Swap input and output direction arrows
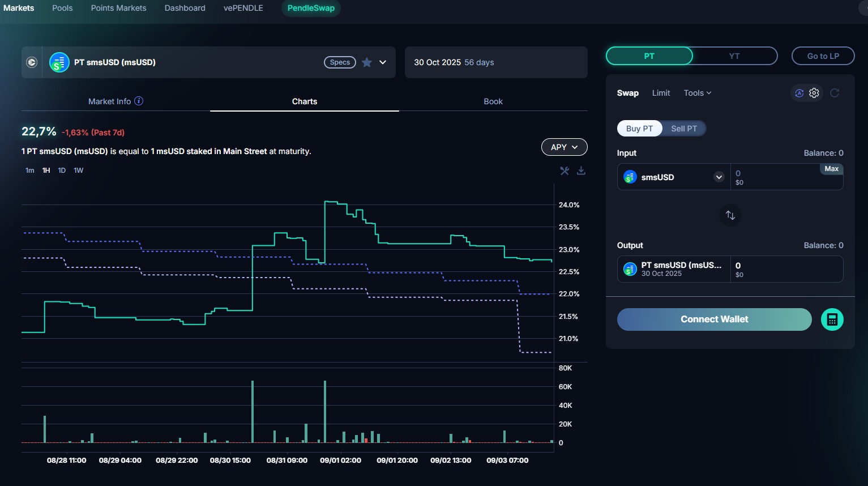This screenshot has height=486, width=868. coord(730,215)
